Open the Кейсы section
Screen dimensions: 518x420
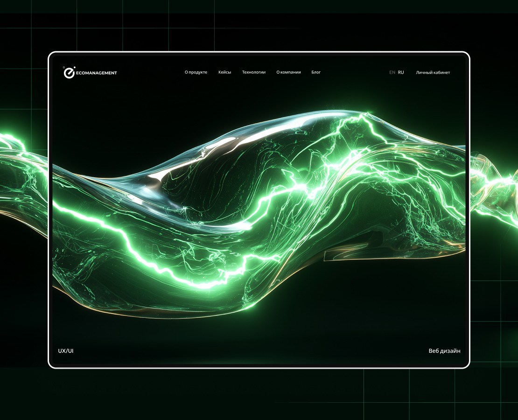(x=224, y=72)
